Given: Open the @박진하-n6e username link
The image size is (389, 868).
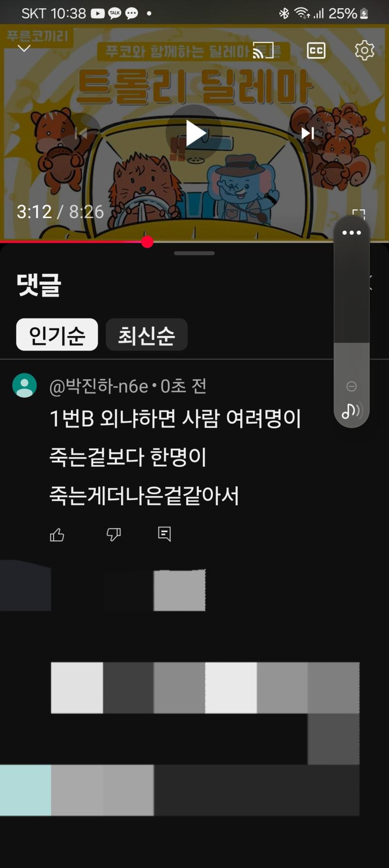Looking at the screenshot, I should (99, 386).
